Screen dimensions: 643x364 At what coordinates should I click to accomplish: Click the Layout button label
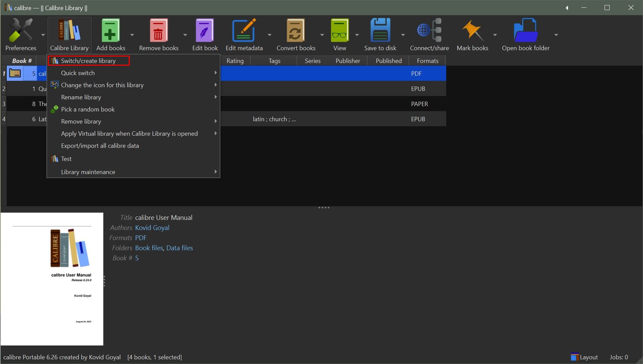589,357
